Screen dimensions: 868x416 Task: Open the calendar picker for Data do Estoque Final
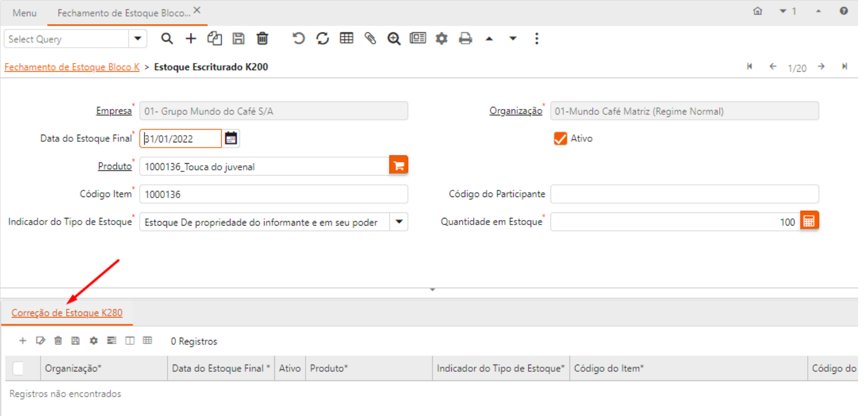(x=231, y=138)
